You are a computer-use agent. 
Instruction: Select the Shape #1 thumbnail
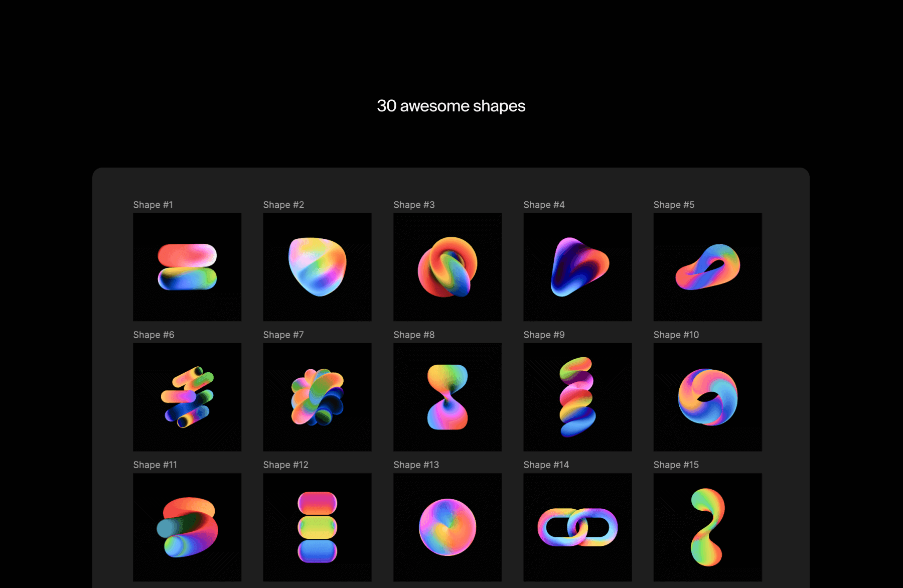187,267
